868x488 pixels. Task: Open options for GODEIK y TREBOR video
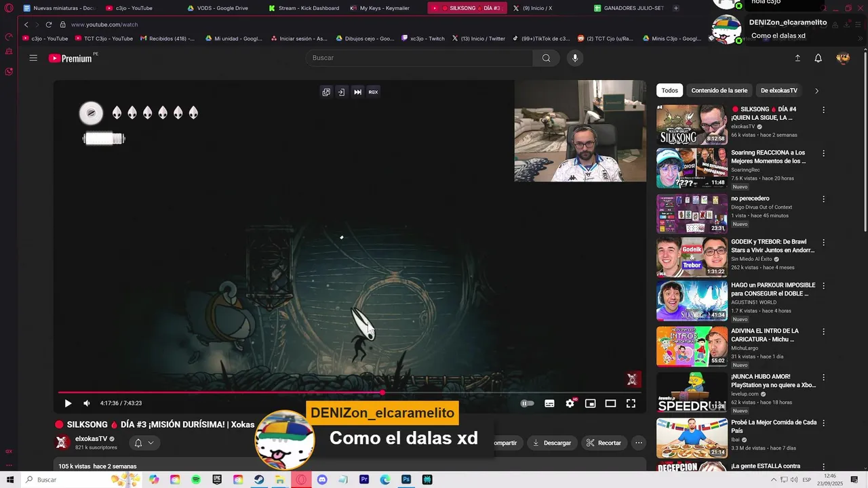tap(824, 243)
